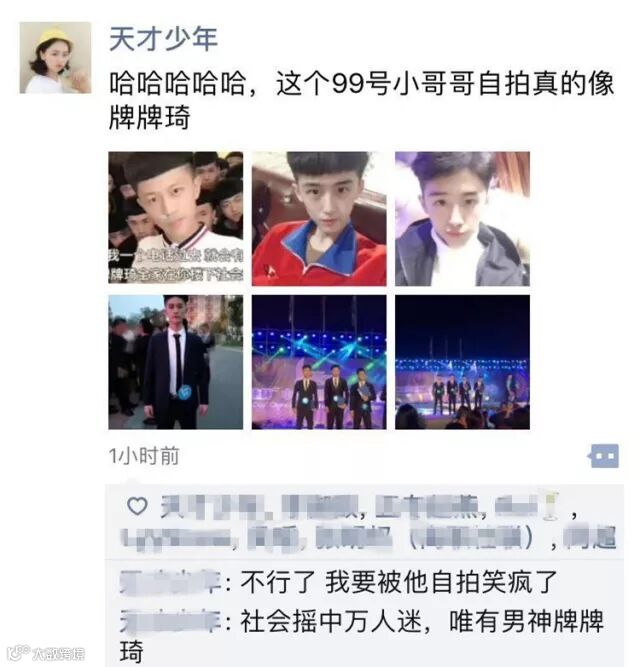Reply to comment 社会摇中万人迷
The height and width of the screenshot is (667, 640).
click(x=361, y=636)
